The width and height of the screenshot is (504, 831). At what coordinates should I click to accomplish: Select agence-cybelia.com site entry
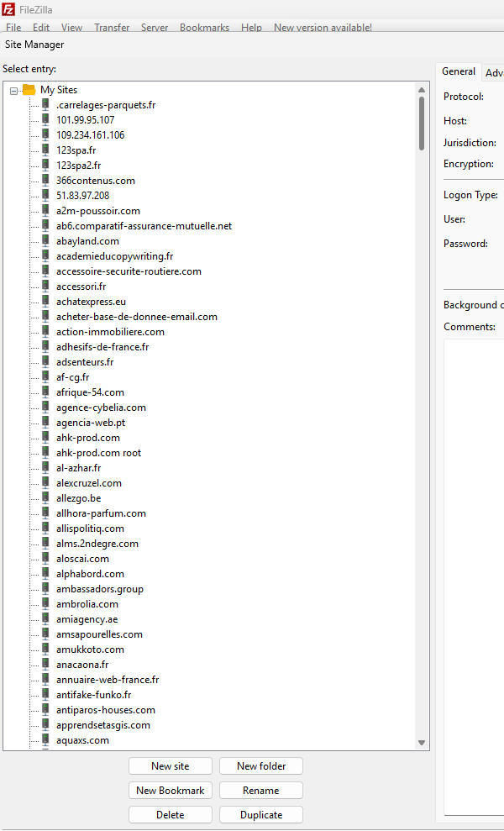pyautogui.click(x=102, y=407)
